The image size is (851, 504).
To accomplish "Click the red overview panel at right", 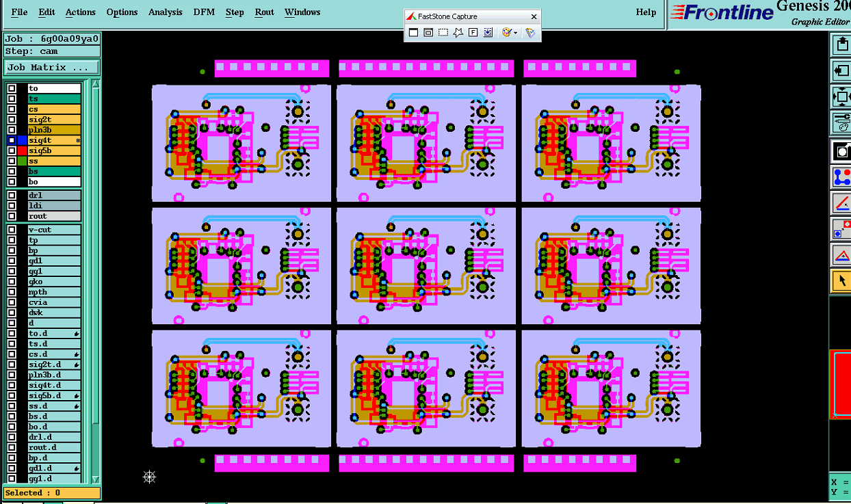I will tap(841, 384).
